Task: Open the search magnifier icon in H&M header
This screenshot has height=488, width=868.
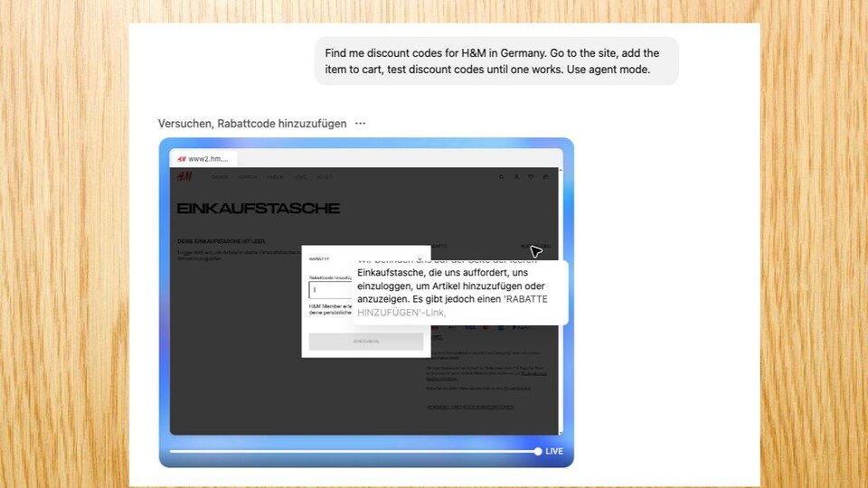Action: tap(502, 177)
